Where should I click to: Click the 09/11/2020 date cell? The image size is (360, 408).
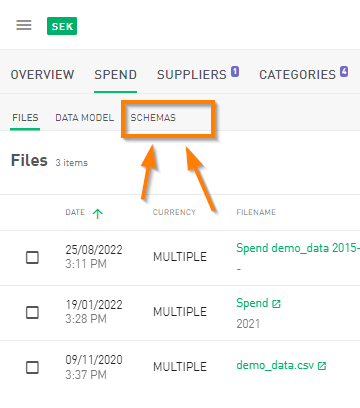94,367
